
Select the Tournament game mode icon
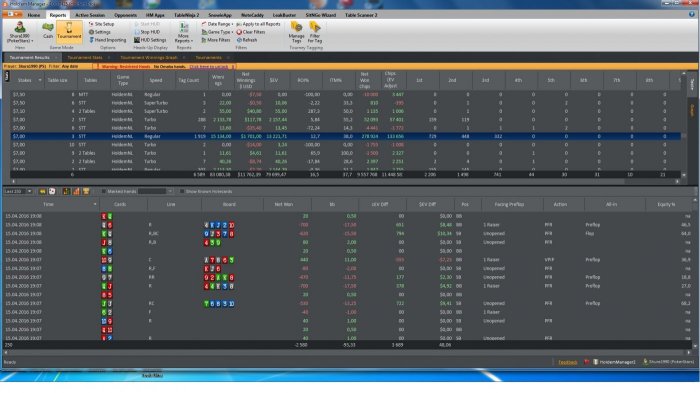[69, 31]
